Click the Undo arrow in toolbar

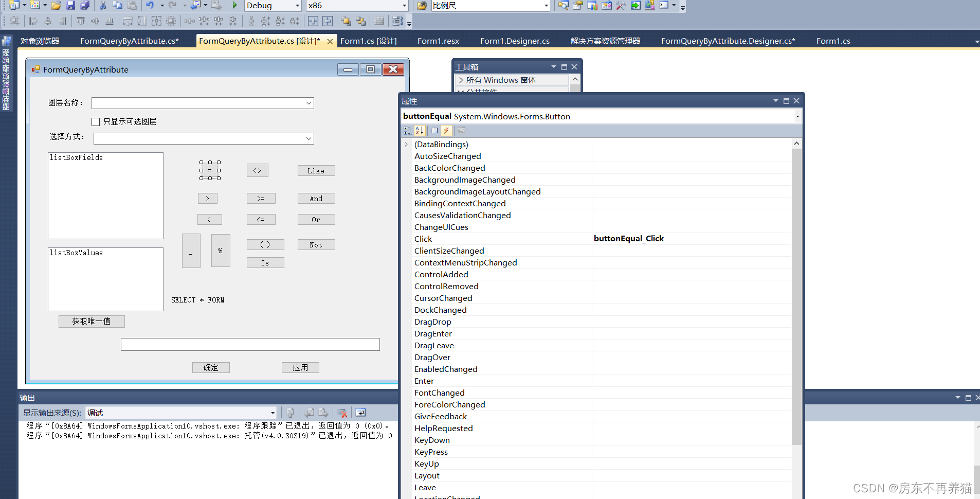coord(150,5)
